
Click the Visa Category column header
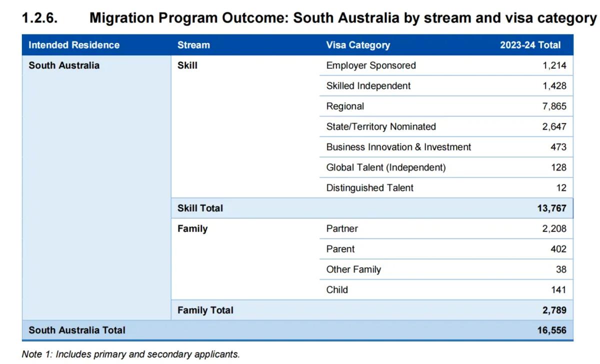click(x=358, y=45)
